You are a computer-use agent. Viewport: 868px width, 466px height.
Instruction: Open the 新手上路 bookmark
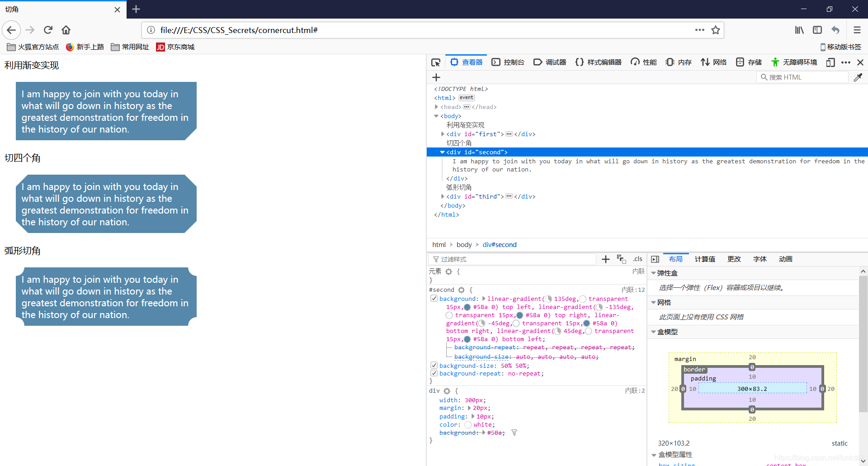(x=85, y=47)
